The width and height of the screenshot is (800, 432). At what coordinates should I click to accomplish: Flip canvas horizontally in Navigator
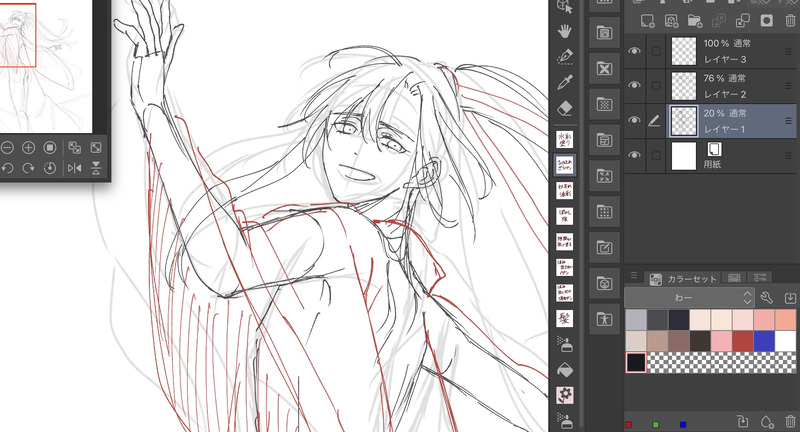pos(74,168)
